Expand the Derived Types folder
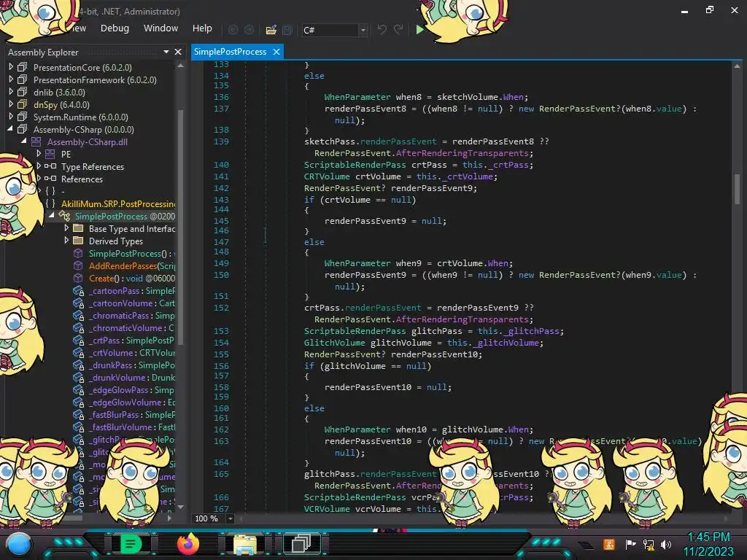Screen dimensions: 747x560 coord(66,241)
